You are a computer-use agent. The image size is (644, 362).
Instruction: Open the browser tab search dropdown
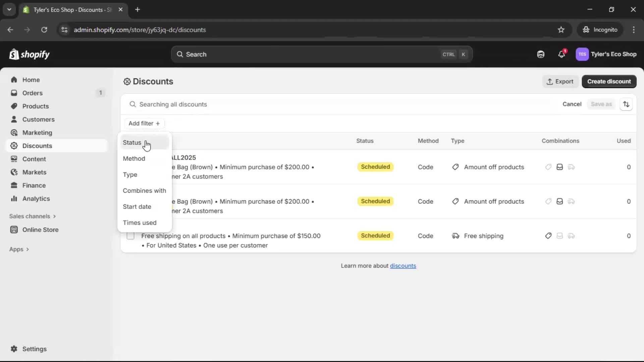[x=9, y=9]
